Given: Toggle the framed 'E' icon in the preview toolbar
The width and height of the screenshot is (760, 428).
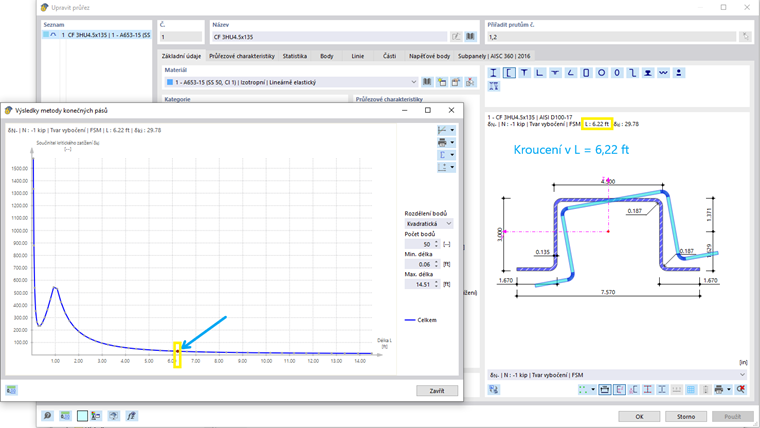Looking at the screenshot, I should [x=619, y=389].
